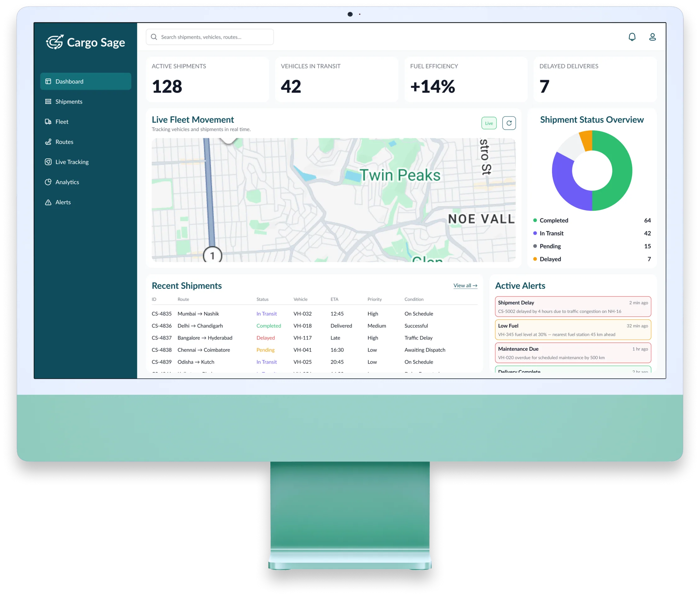
Task: Open View all recent shipments
Action: pos(465,285)
